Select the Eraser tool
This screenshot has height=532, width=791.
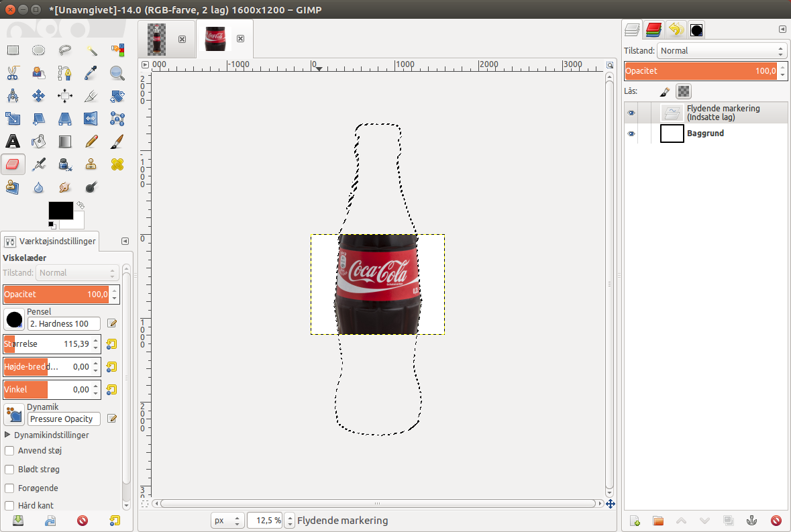[13, 164]
